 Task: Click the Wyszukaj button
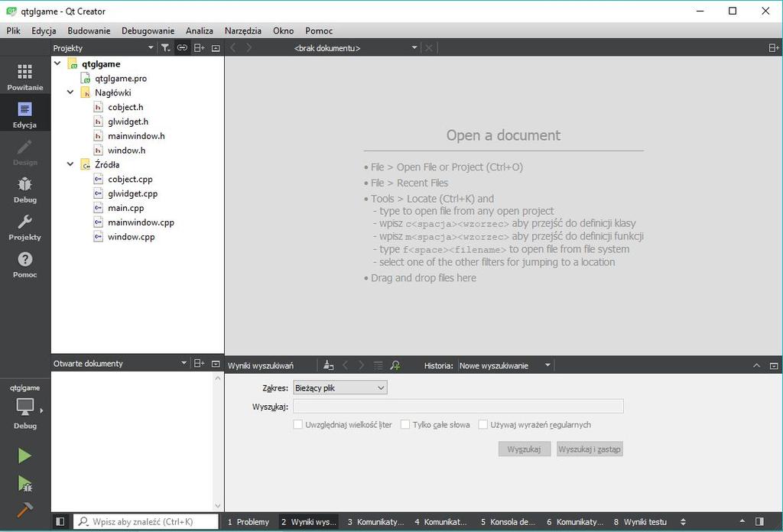click(524, 449)
